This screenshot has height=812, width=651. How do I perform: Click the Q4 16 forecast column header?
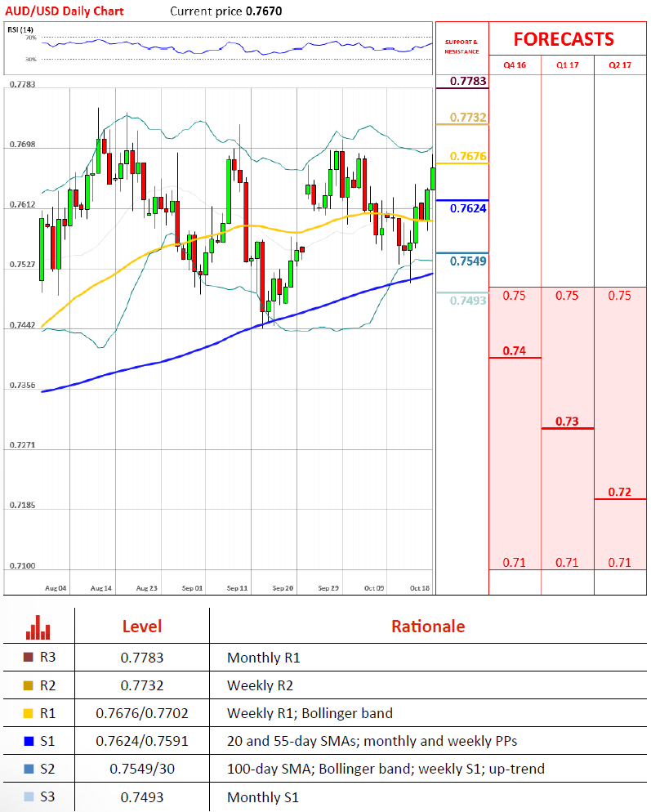pyautogui.click(x=515, y=65)
